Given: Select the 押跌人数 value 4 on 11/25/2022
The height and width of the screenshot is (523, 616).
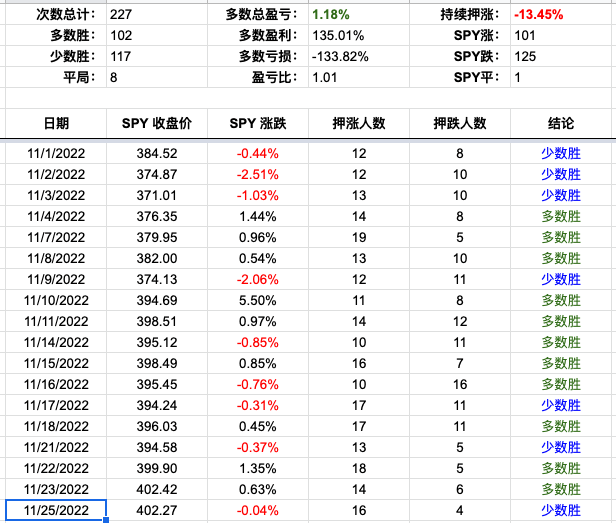Looking at the screenshot, I should (460, 510).
